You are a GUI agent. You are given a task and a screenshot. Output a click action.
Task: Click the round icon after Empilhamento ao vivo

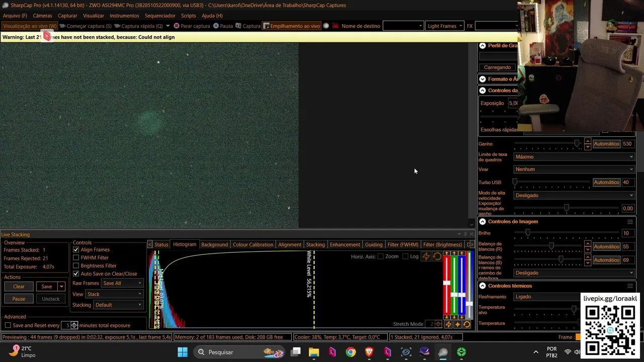pos(326,26)
